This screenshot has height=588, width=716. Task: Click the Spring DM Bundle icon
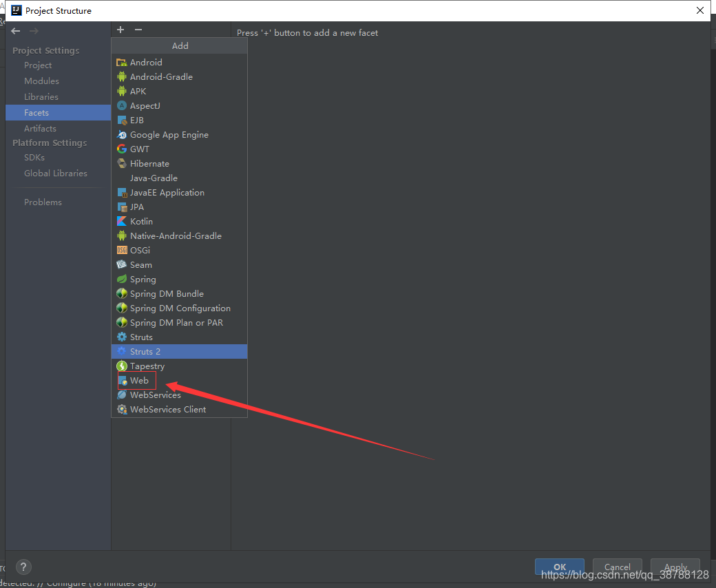(121, 293)
